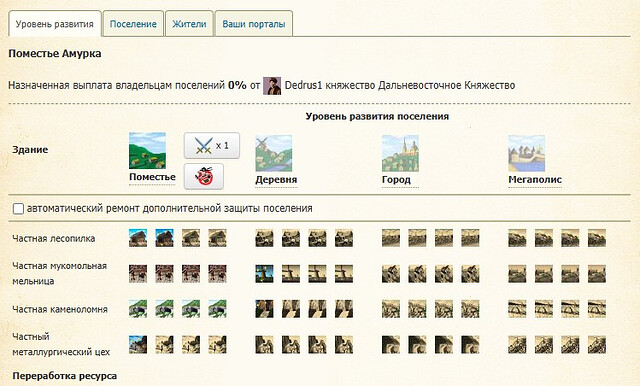This screenshot has width=640, height=386.
Task: Click the Мегаполис dotted label
Action: click(535, 180)
